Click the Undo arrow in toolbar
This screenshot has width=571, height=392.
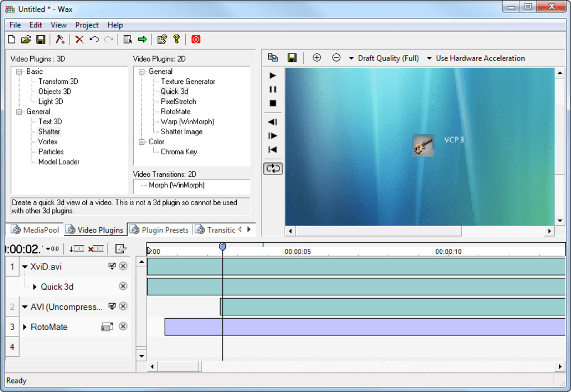(x=94, y=39)
